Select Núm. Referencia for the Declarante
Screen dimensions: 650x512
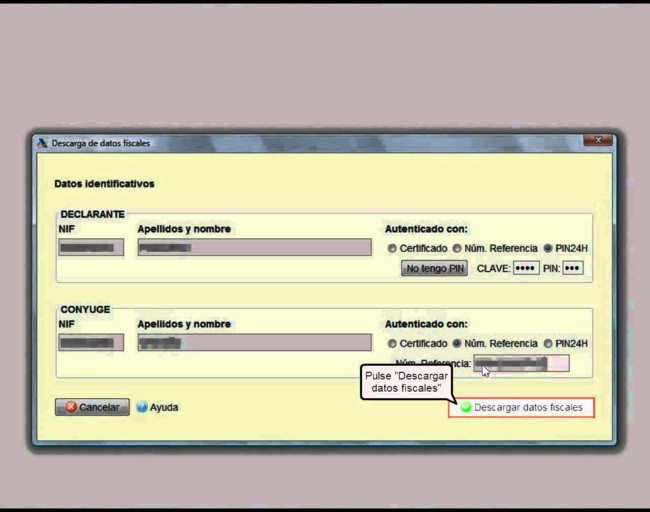[456, 248]
